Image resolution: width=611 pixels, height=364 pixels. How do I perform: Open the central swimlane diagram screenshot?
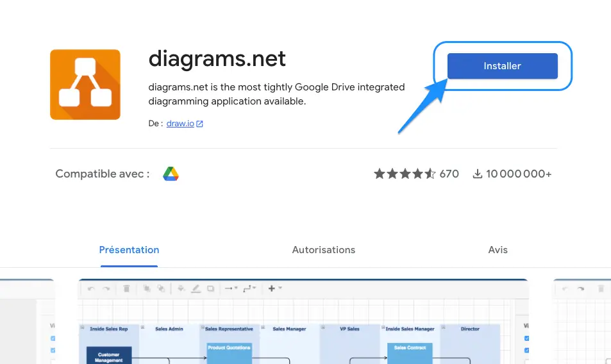(303, 322)
